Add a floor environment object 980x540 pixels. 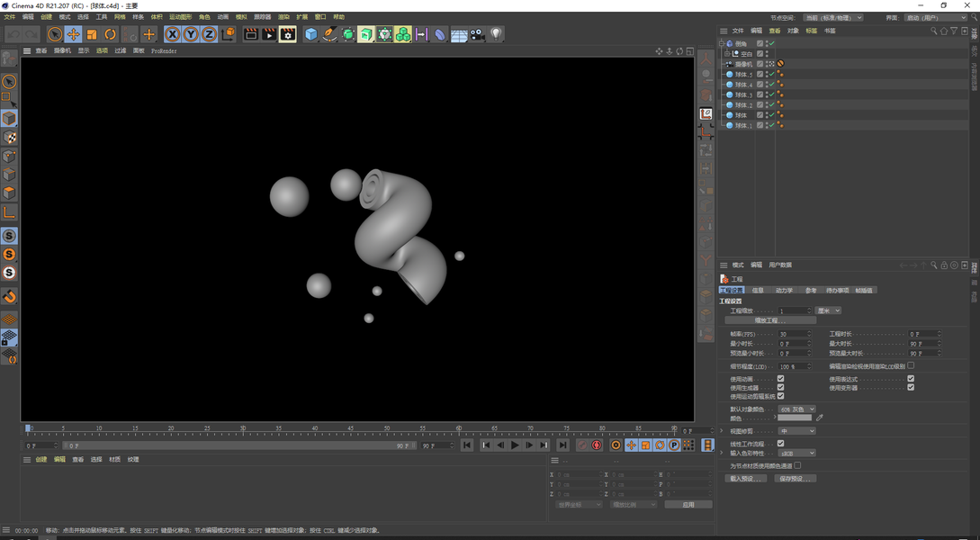[x=459, y=34]
